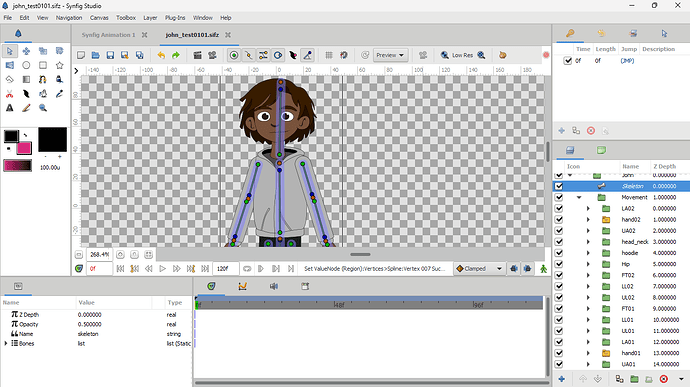Uncheck the 0f keyframe checkbox
690x387 pixels.
[568, 61]
